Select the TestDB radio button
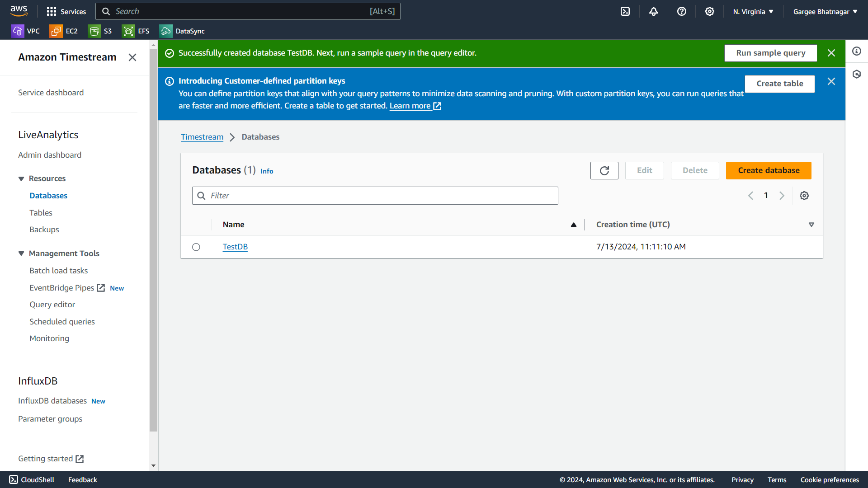The width and height of the screenshot is (868, 488). click(196, 247)
